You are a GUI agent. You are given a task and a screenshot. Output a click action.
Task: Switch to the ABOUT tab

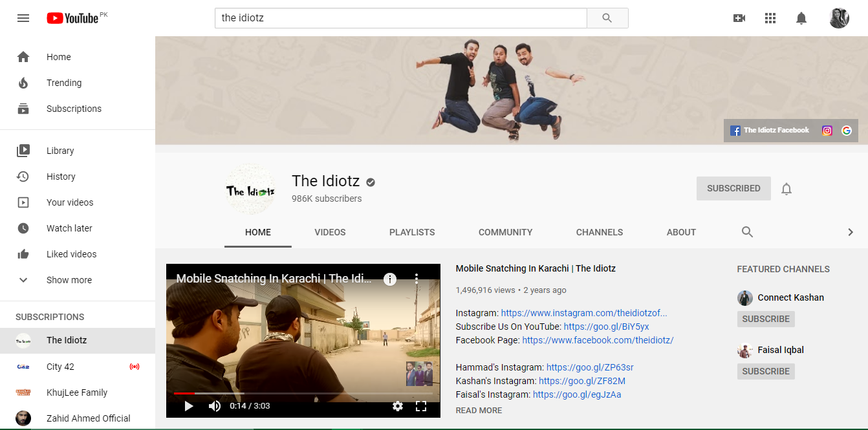pyautogui.click(x=681, y=232)
